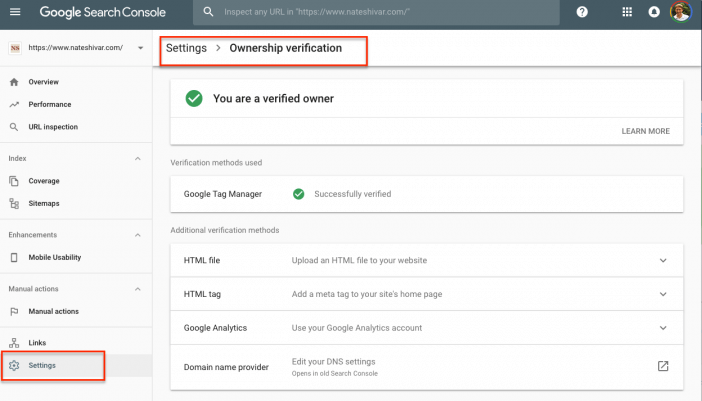
Task: Click the URL inspection search field
Action: click(376, 12)
